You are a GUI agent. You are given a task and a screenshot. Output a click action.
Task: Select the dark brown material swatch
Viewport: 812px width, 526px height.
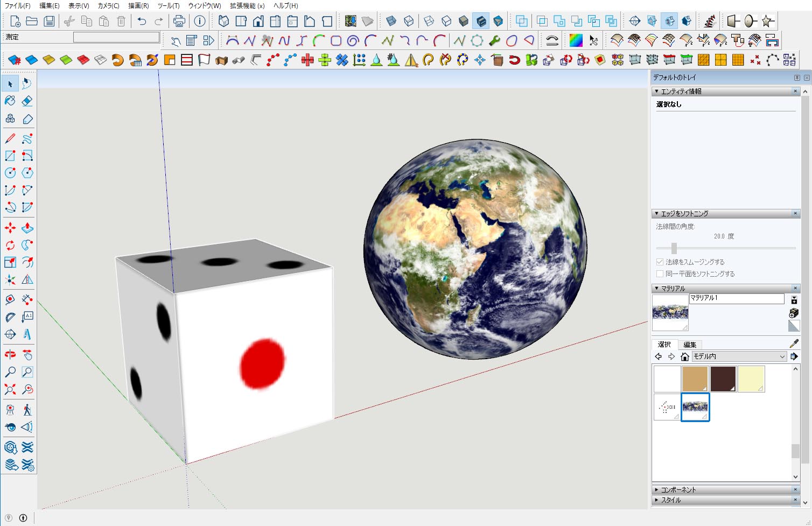[x=723, y=379]
